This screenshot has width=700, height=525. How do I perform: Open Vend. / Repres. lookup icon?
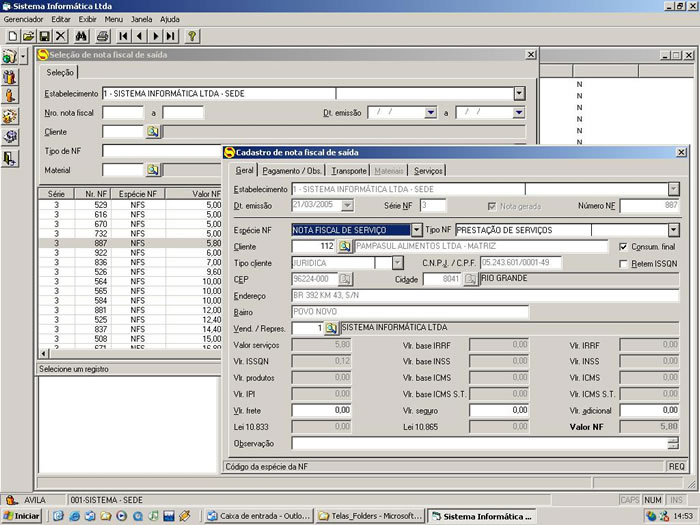pos(331,328)
